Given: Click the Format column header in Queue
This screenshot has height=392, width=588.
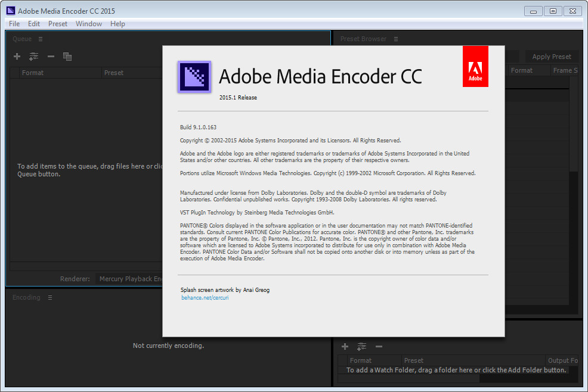Looking at the screenshot, I should click(33, 73).
